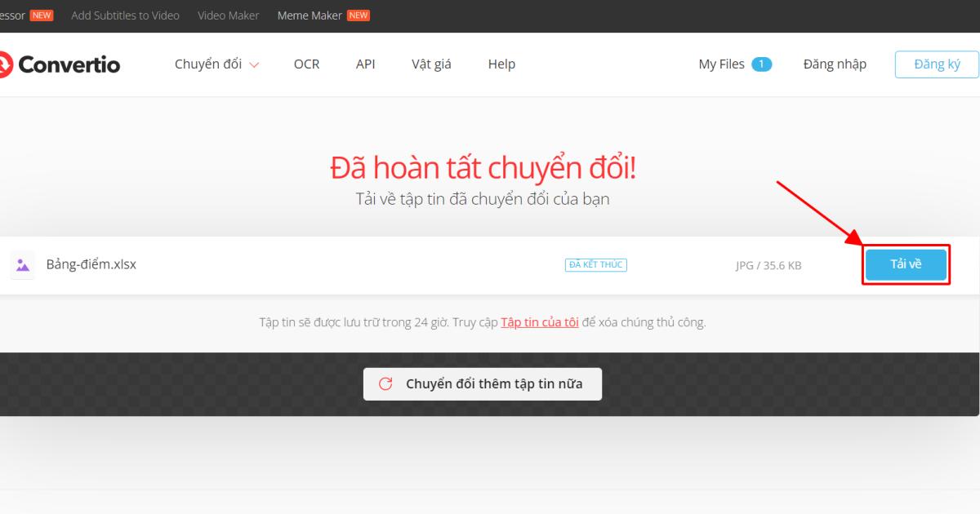
Task: Click the Convertio logo
Action: [x=57, y=64]
